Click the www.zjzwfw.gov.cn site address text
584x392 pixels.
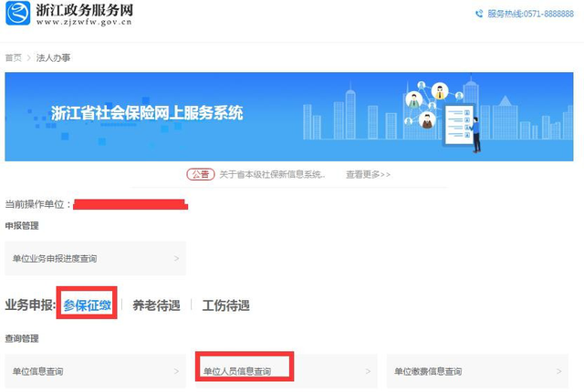point(84,22)
